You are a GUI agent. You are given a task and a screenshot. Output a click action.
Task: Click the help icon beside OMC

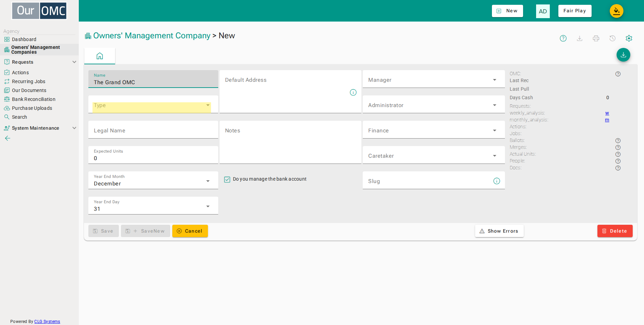618,74
